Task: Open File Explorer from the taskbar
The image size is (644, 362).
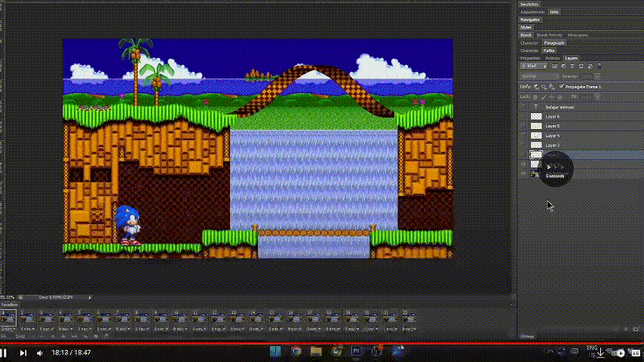Action: tap(316, 351)
